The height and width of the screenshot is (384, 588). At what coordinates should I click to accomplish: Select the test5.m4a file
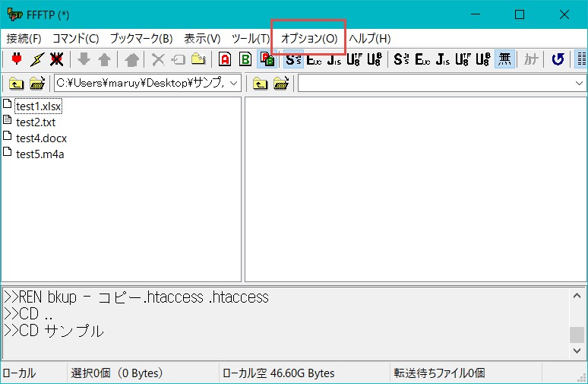pos(41,154)
